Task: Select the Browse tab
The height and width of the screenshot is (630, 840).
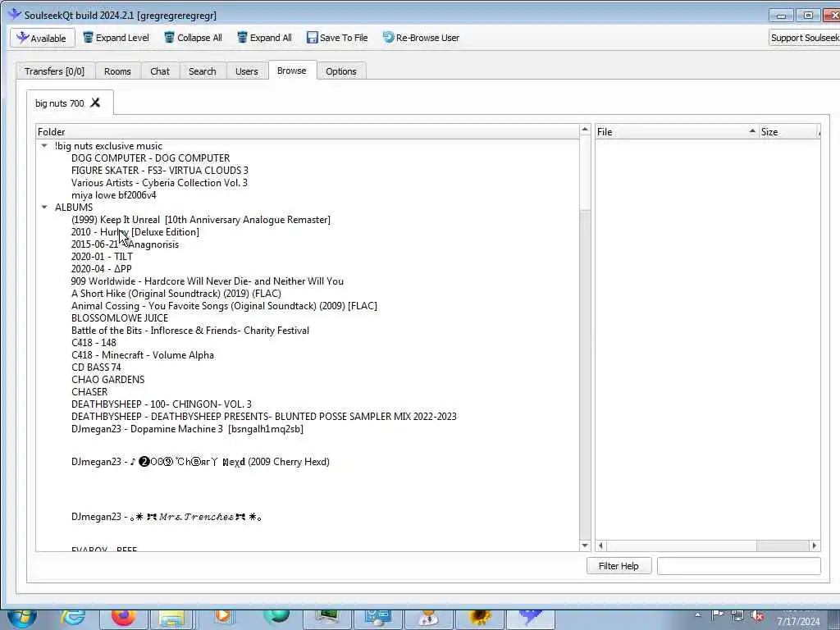Action: (292, 71)
